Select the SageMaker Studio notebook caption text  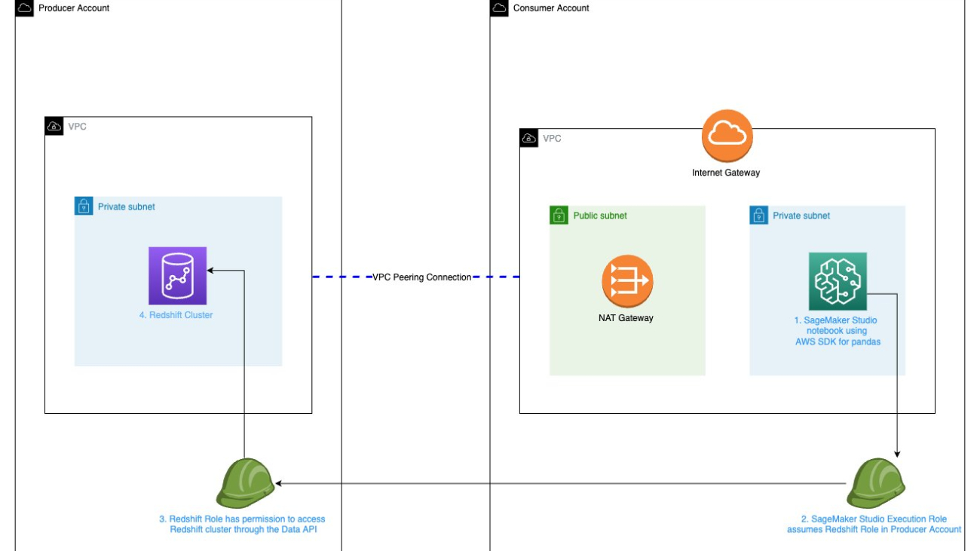836,331
